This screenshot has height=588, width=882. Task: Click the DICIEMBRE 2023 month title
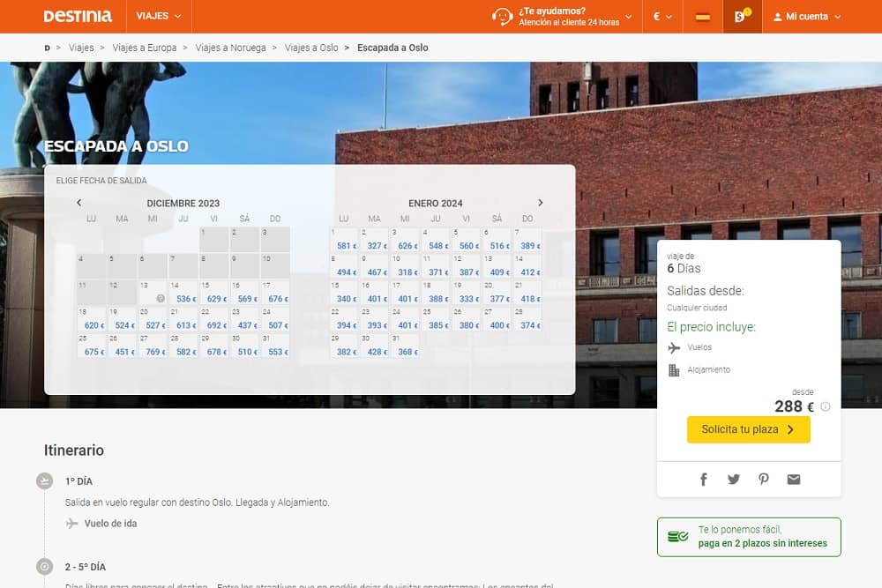[183, 203]
